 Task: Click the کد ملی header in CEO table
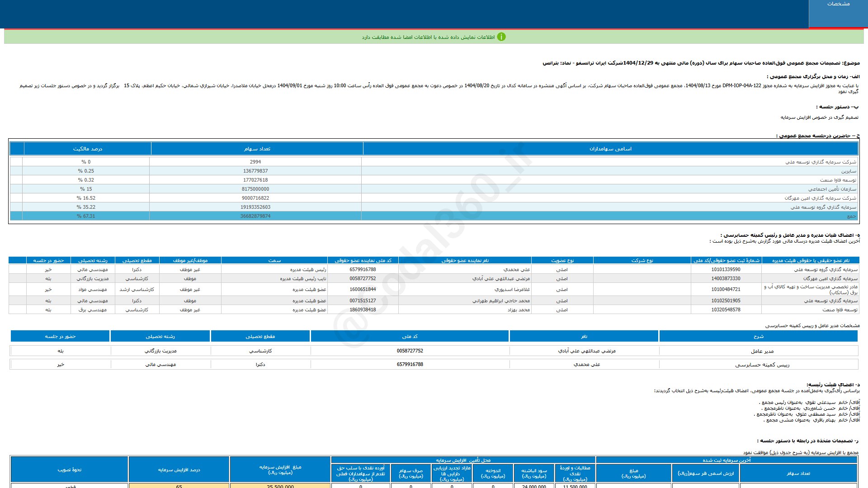410,336
